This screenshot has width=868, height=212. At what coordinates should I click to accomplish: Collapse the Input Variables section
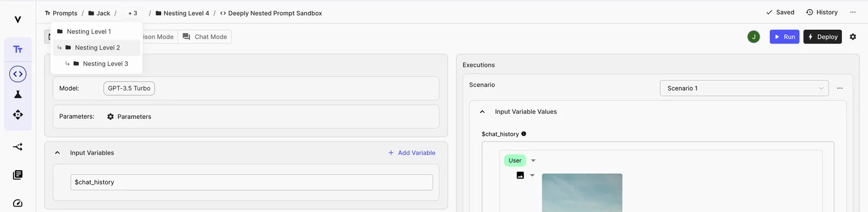point(58,153)
